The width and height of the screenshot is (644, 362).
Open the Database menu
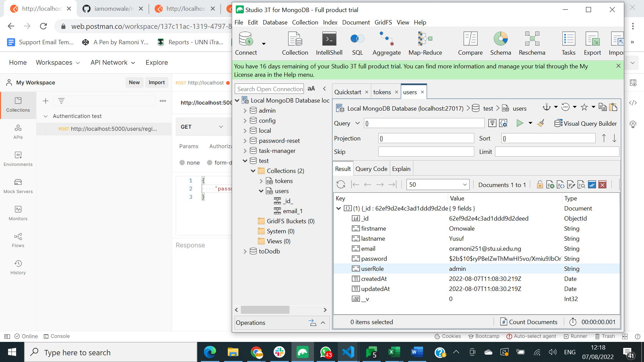(275, 22)
